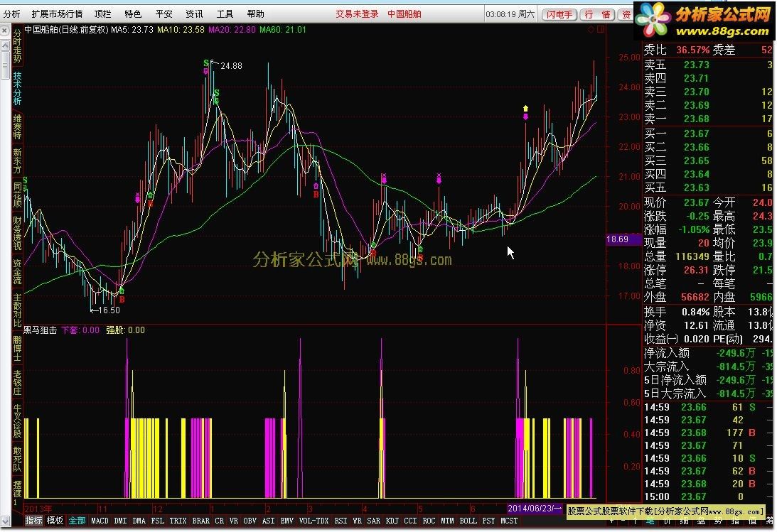Switch indicator to VOL-TDX

point(314,521)
